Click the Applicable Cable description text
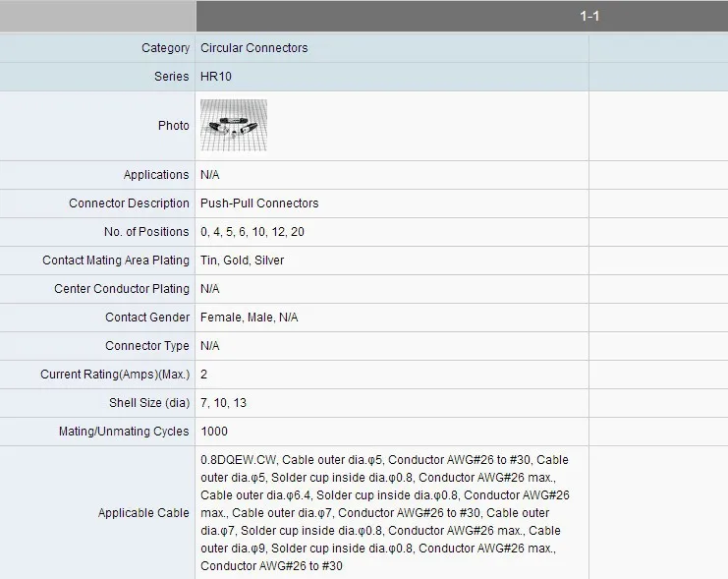728x579 pixels. coord(385,513)
